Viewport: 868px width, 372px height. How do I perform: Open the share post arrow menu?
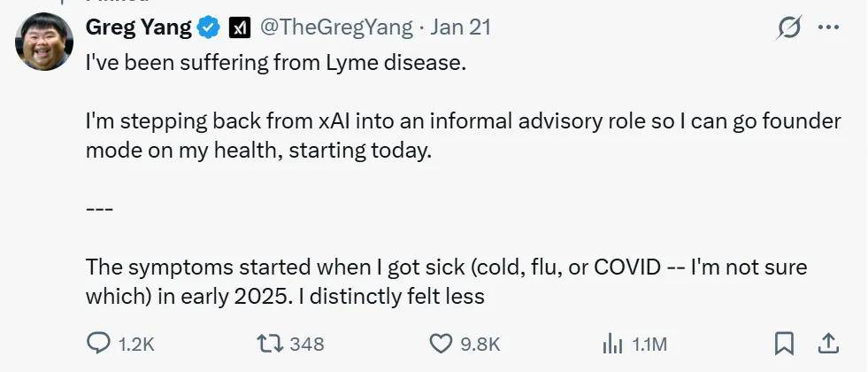[x=828, y=344]
